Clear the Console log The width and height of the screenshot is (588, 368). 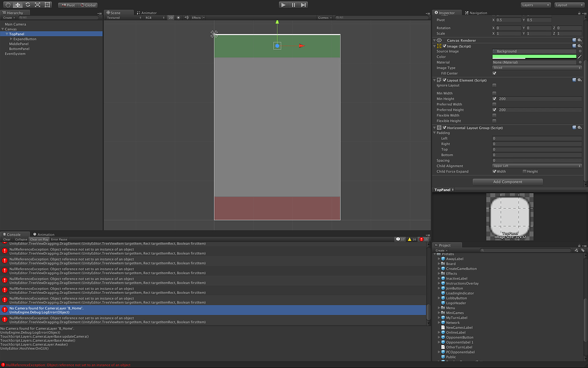point(6,239)
